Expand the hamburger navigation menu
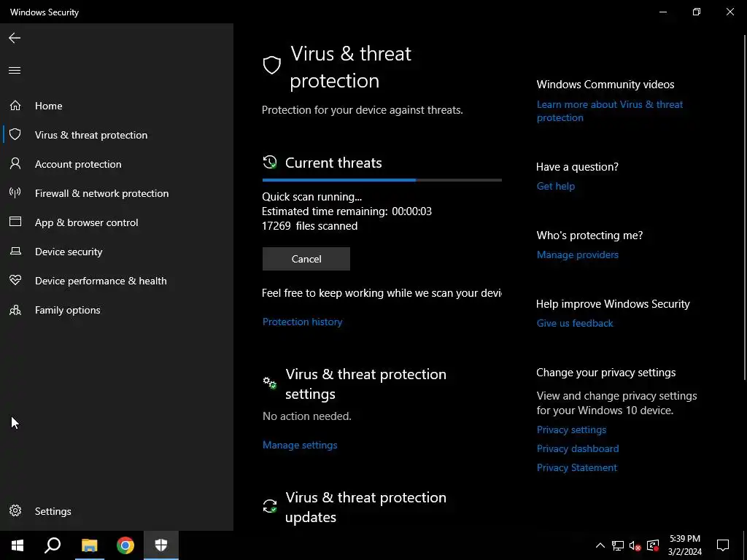The width and height of the screenshot is (747, 560). tap(15, 71)
